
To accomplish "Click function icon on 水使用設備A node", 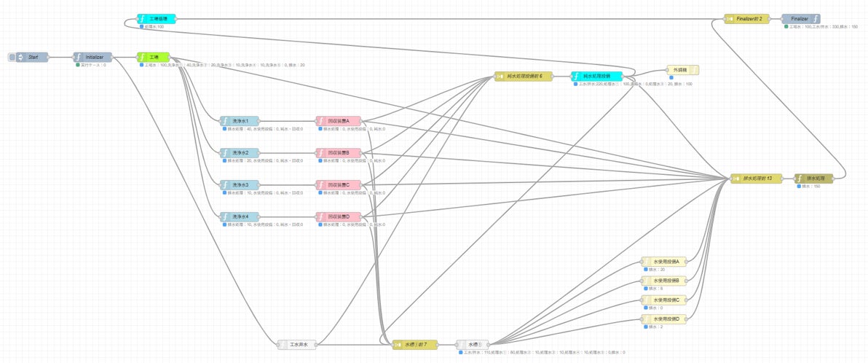I will tap(646, 262).
